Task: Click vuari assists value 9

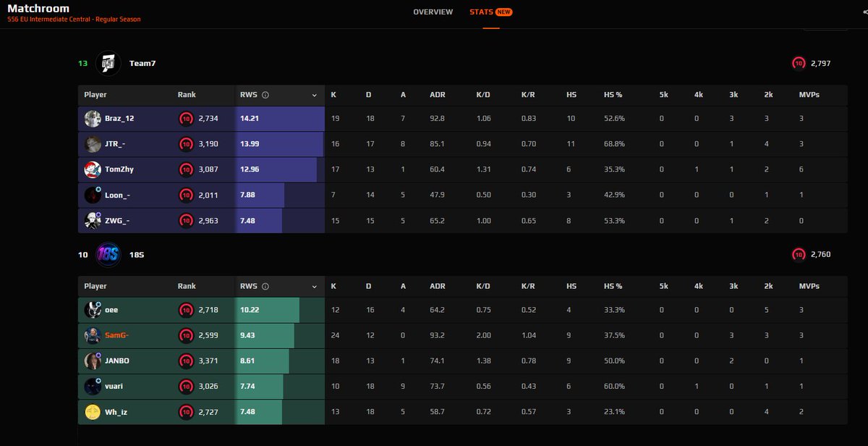Action: point(403,386)
